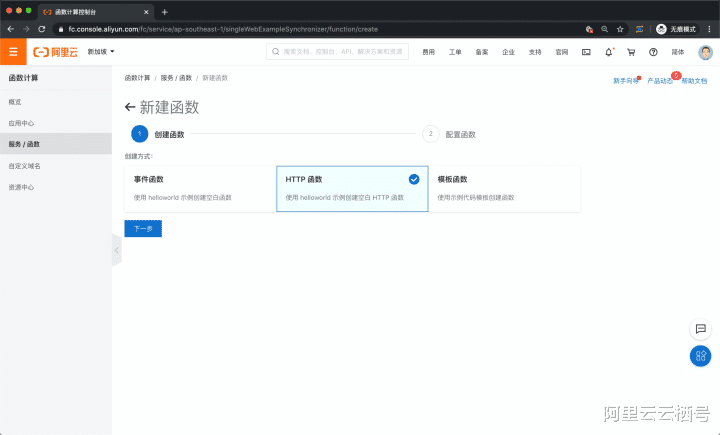Click the 阿里云 logo
Image resolution: width=720 pixels, height=435 pixels.
56,52
